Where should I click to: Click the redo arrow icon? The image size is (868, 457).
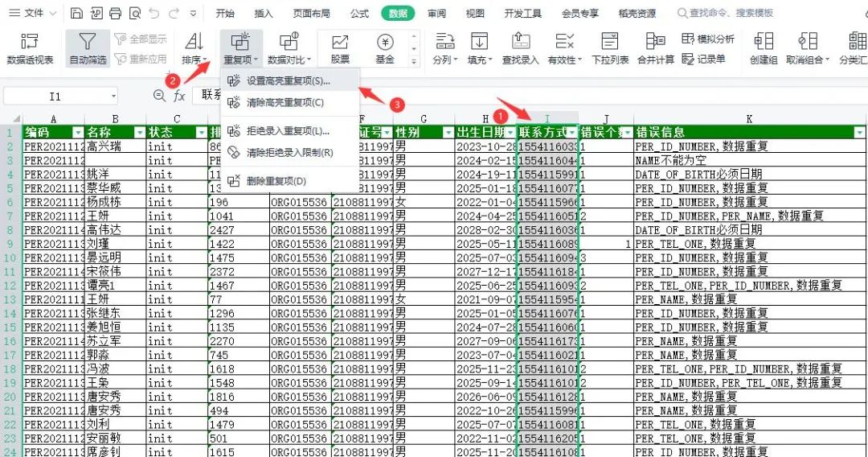[174, 14]
